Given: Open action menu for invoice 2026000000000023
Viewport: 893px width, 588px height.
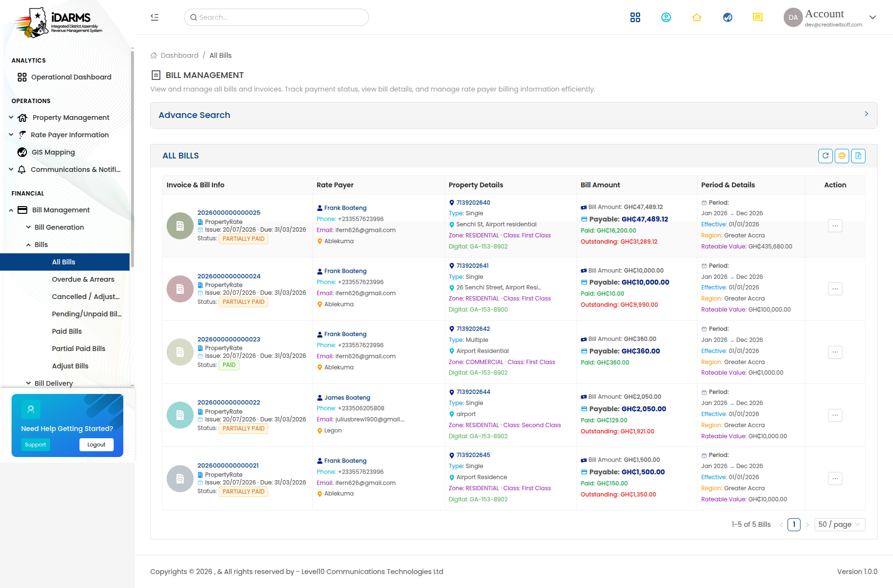Looking at the screenshot, I should [835, 352].
